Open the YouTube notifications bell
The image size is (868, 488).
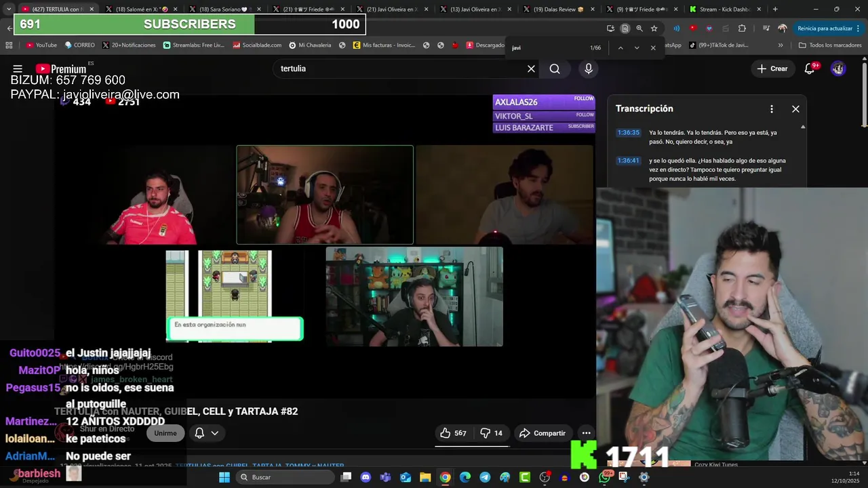(809, 68)
